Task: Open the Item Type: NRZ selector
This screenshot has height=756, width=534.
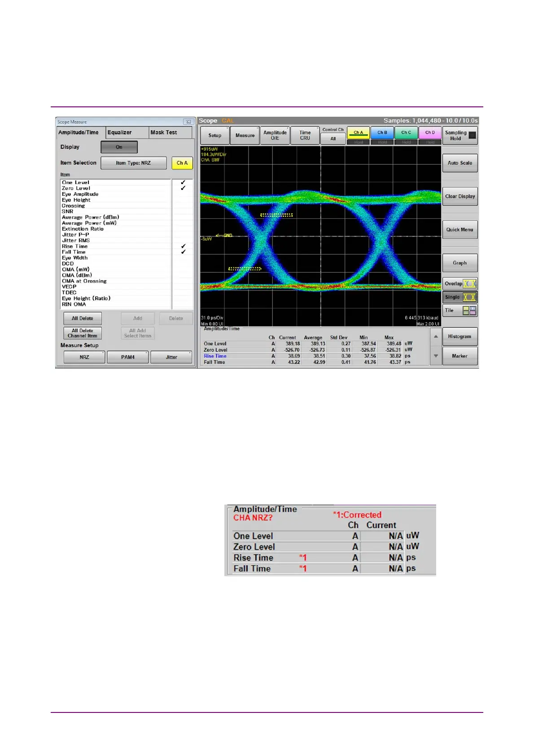Action: pos(133,163)
